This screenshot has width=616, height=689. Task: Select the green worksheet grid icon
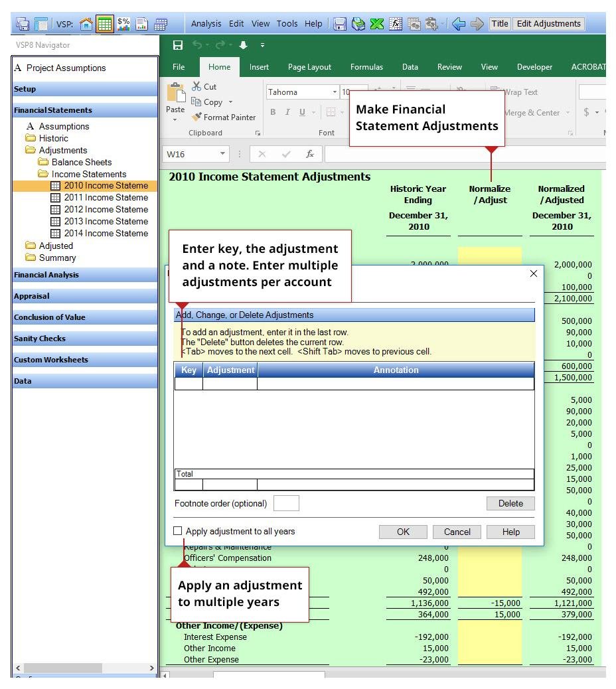pos(105,24)
